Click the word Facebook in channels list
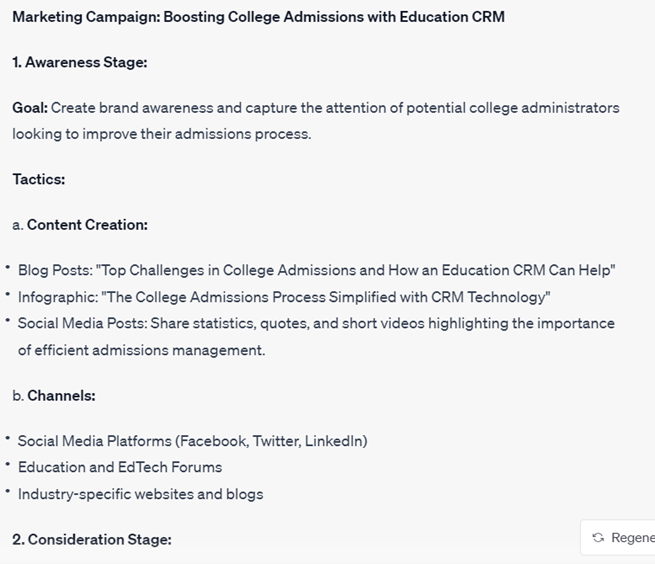 (212, 441)
